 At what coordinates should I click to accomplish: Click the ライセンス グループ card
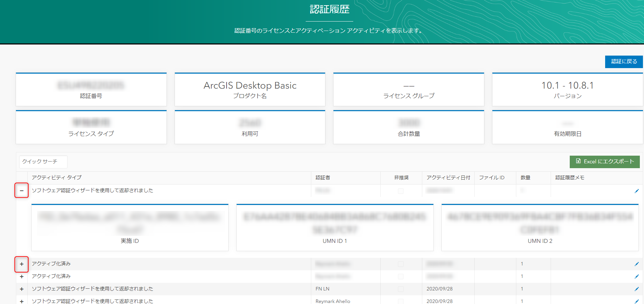pos(409,89)
